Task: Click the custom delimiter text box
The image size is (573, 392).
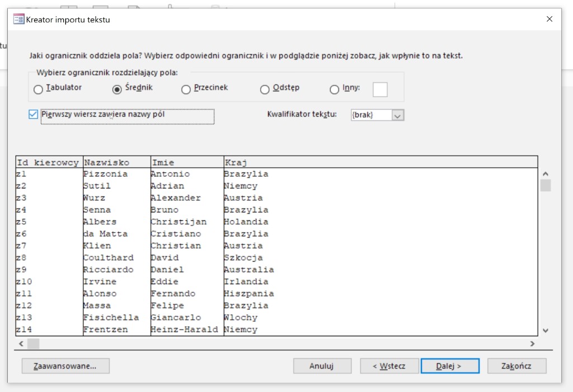Action: coord(380,89)
